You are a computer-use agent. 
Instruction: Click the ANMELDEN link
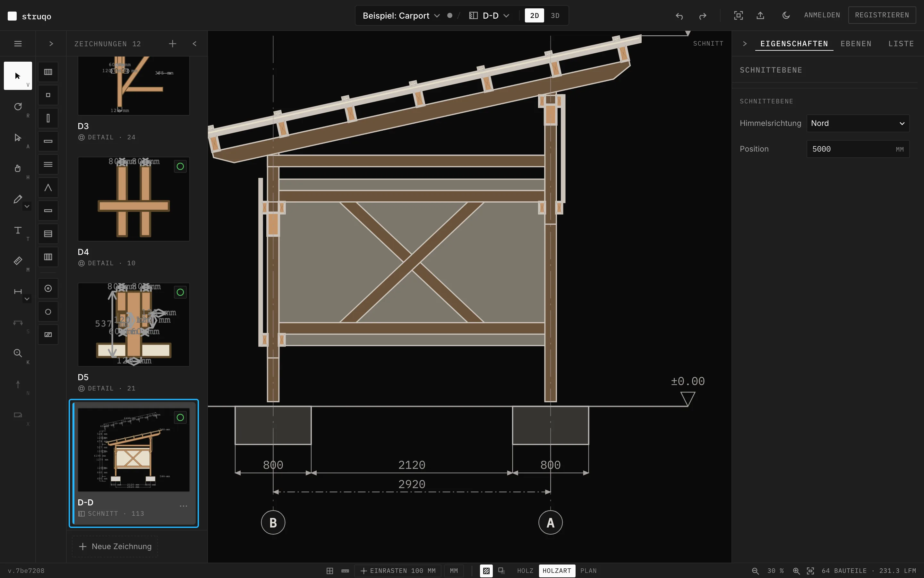(x=822, y=15)
